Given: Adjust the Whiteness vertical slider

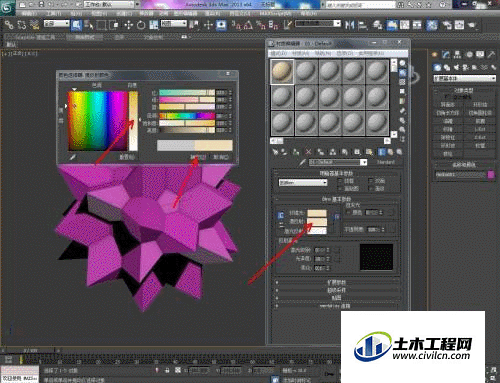Looking at the screenshot, I should 133,121.
